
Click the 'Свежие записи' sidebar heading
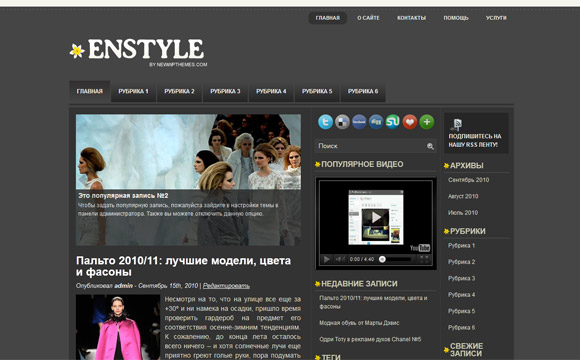pos(466,350)
